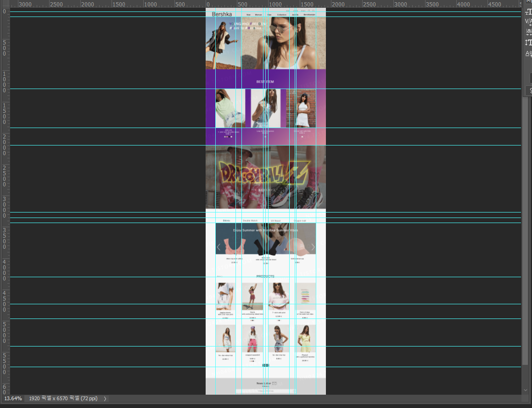Click the News Letter heading in the footer
Viewport: 532px width, 408px height.
[263, 383]
